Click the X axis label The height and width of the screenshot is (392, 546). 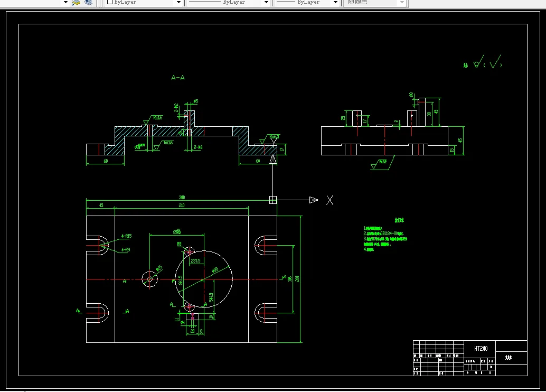point(330,200)
